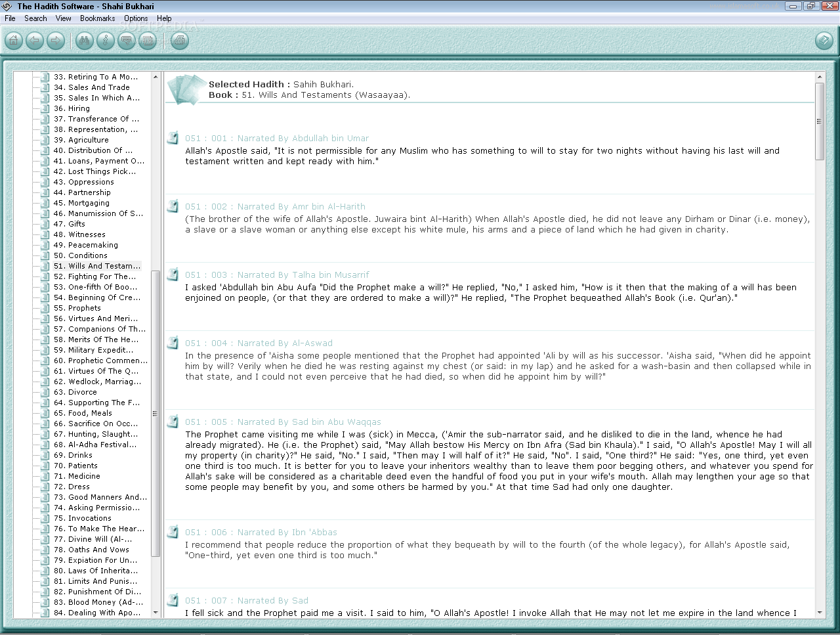Viewport: 840px width, 635px height.
Task: Open Search with the binoculars icon
Action: coord(85,41)
